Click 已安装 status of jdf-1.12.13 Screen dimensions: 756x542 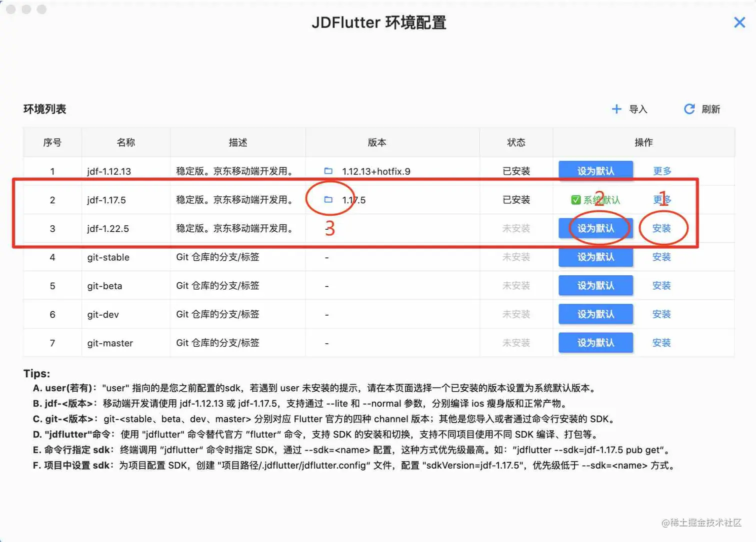coord(516,171)
